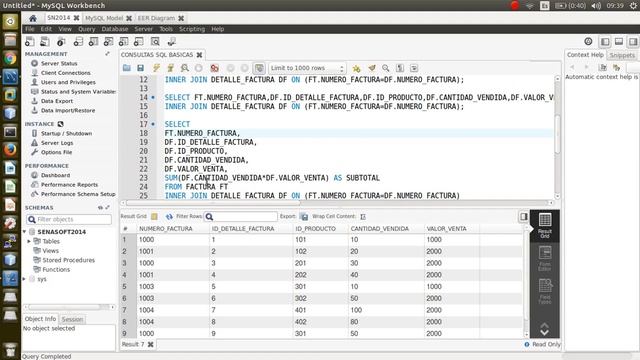Open find panel magnifier in editor toolbar
This screenshot has height=360, width=640.
click(386, 68)
